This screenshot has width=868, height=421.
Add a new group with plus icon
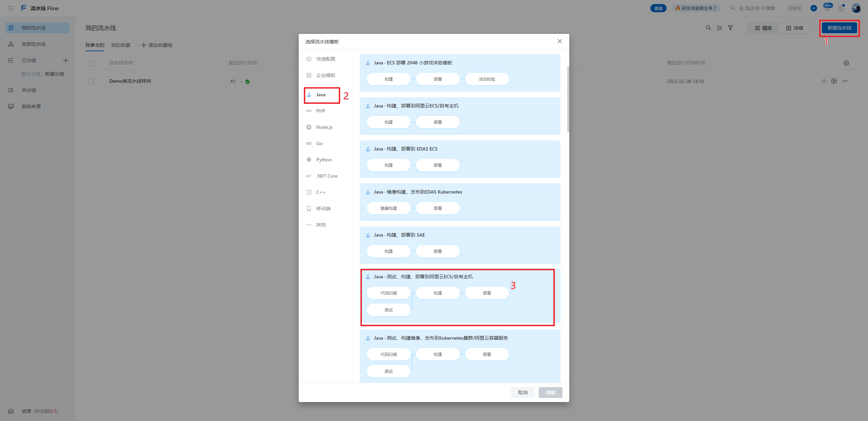[x=66, y=60]
